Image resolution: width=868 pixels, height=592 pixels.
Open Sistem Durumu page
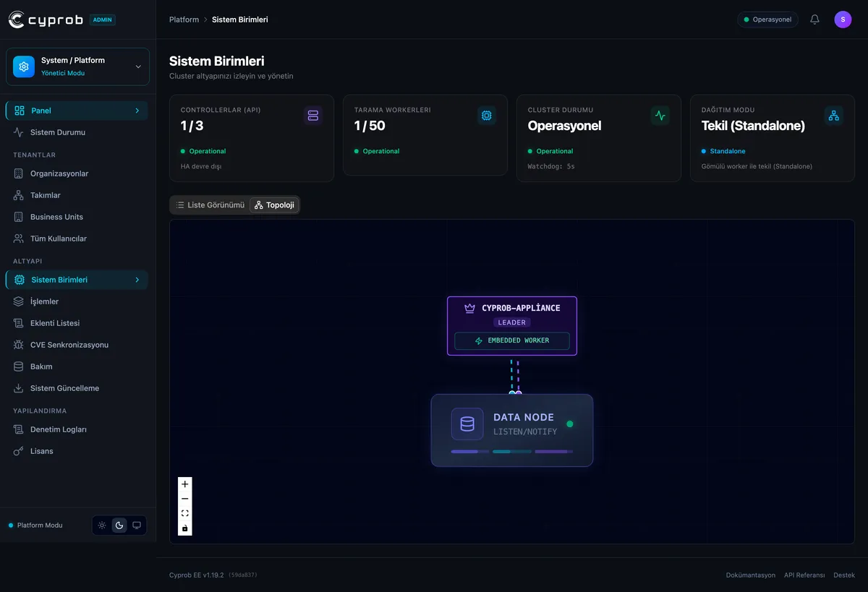click(x=77, y=132)
